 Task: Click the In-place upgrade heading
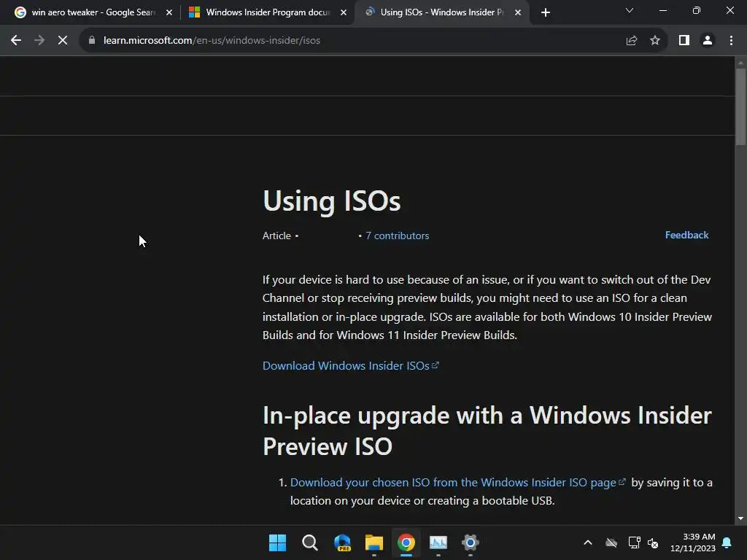(487, 430)
